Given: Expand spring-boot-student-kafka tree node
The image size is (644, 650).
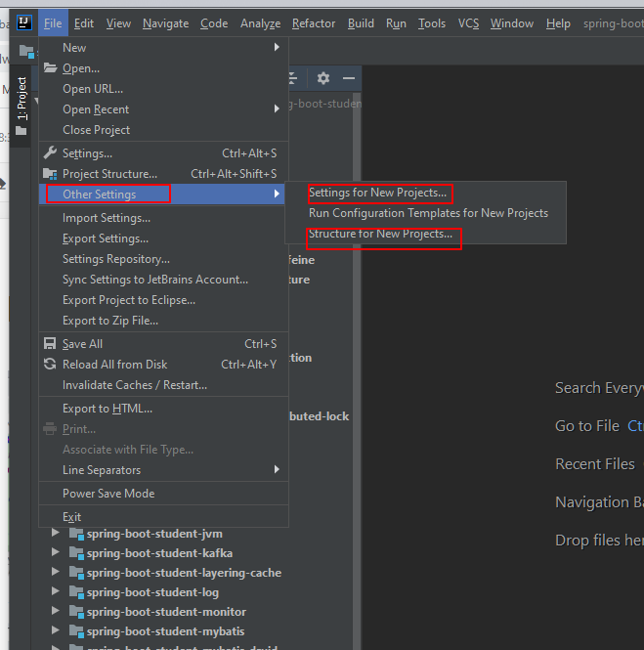Looking at the screenshot, I should tap(55, 552).
